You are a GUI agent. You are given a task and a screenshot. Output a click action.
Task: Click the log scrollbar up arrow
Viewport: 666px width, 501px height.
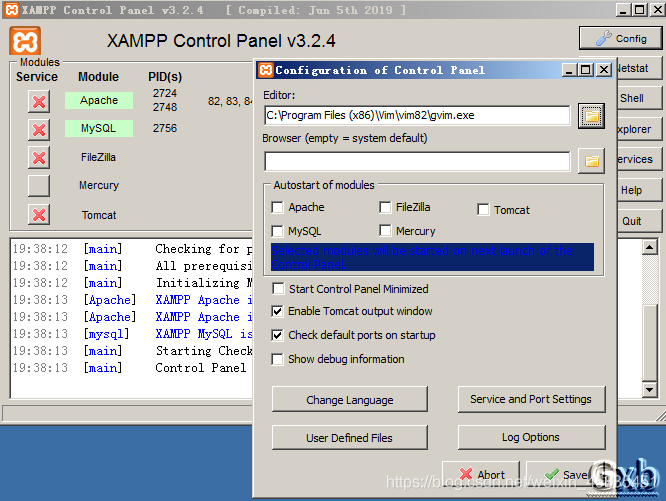649,247
